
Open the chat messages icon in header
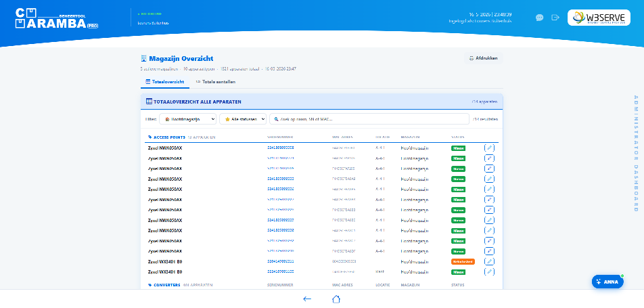[540, 18]
